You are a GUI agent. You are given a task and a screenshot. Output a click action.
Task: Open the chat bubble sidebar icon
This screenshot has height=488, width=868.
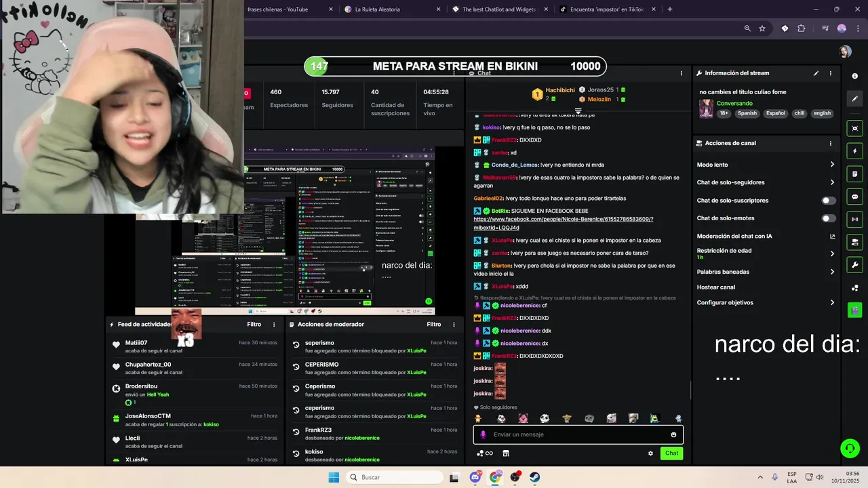pyautogui.click(x=854, y=197)
